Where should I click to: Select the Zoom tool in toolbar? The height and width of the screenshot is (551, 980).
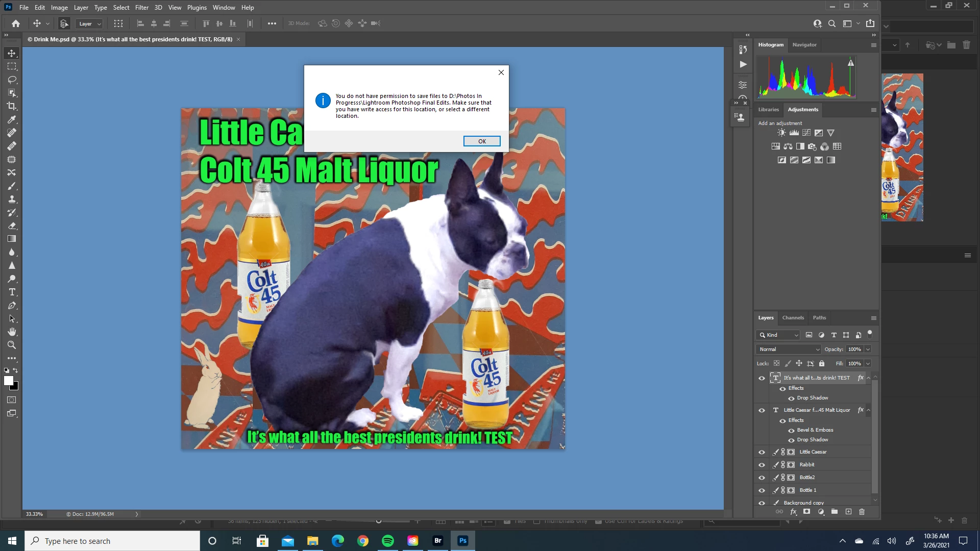[x=12, y=345]
